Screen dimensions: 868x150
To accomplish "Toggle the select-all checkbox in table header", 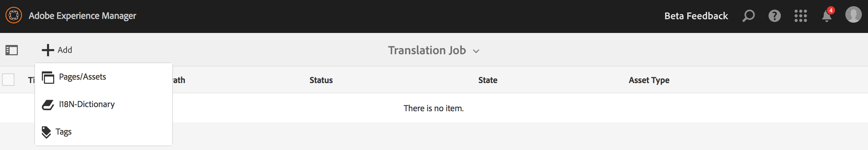I will coord(8,80).
